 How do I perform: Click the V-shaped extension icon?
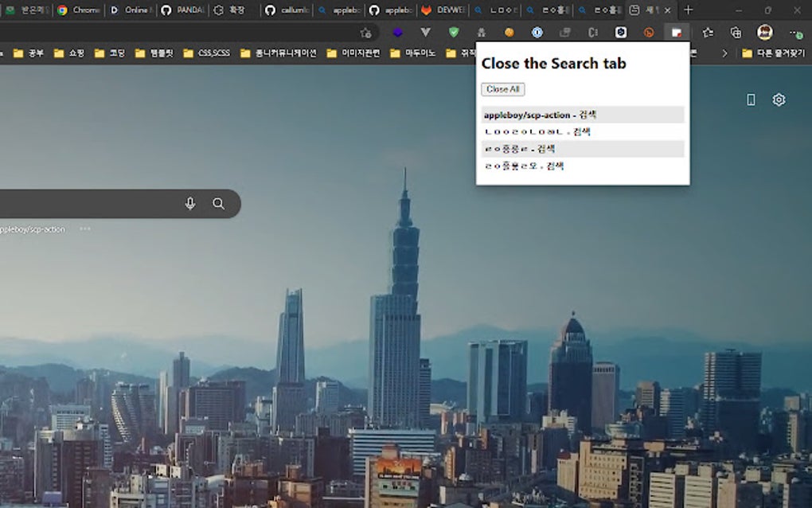tap(426, 32)
